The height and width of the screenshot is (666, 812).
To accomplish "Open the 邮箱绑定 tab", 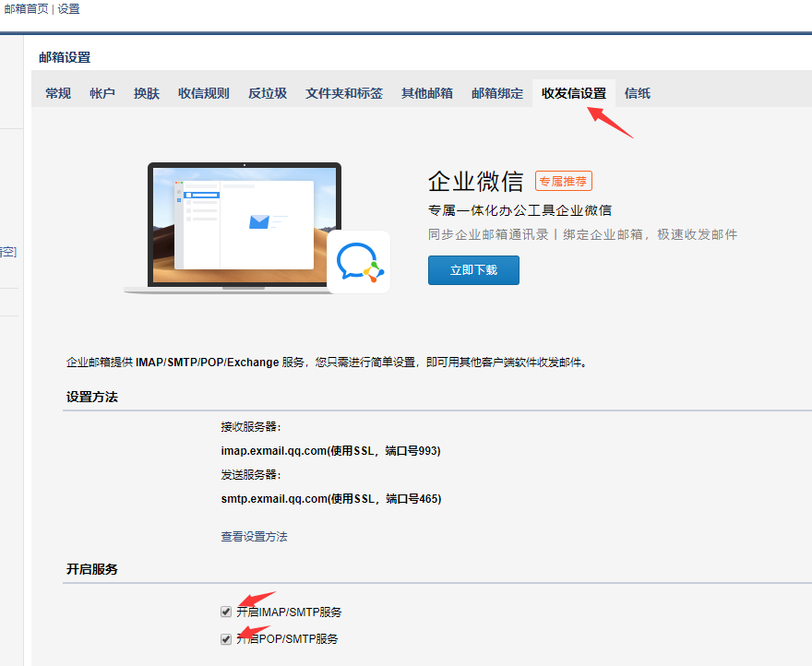I will [x=497, y=93].
